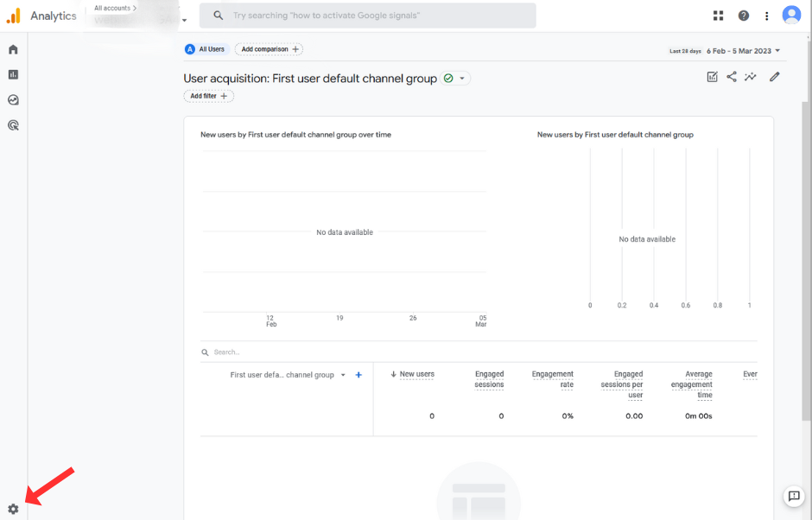Focus the table Search field
Viewport: 812px width, 520px height.
[479, 352]
